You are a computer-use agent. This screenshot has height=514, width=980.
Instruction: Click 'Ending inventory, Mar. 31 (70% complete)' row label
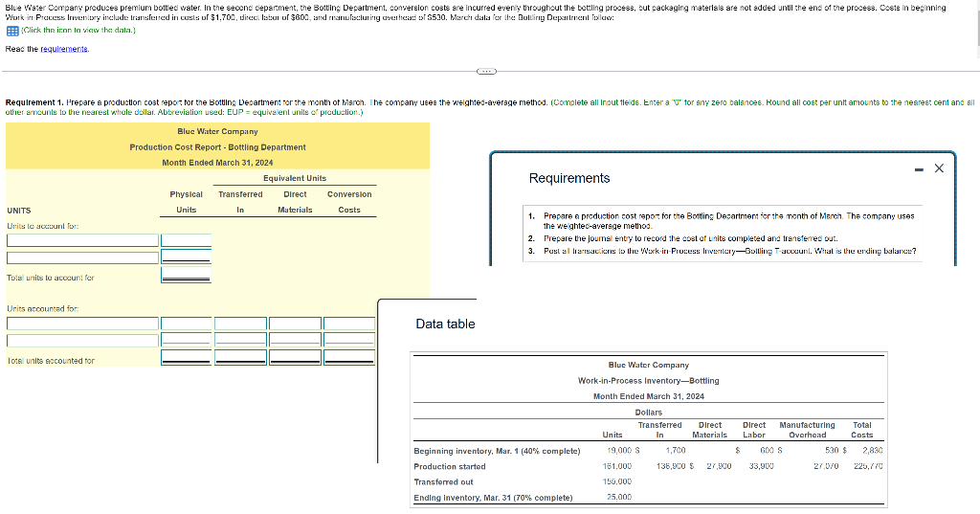493,498
